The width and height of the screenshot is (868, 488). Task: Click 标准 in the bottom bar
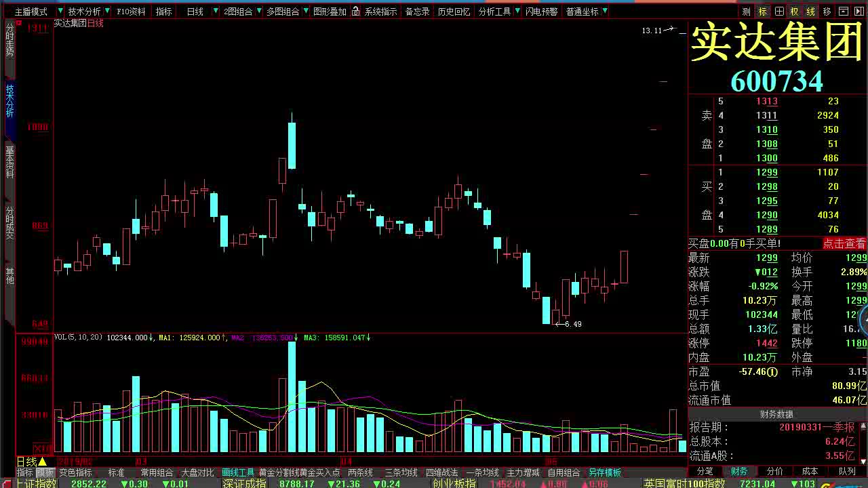pyautogui.click(x=116, y=472)
